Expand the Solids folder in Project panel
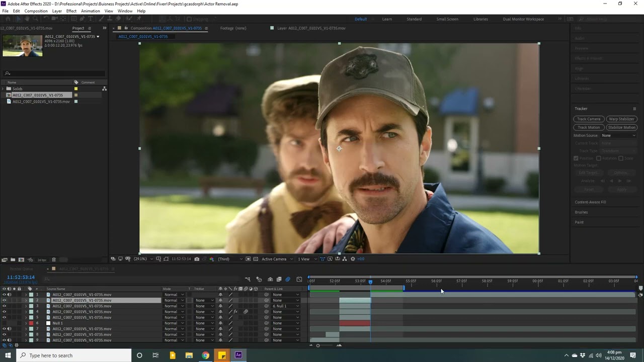 tap(3, 88)
